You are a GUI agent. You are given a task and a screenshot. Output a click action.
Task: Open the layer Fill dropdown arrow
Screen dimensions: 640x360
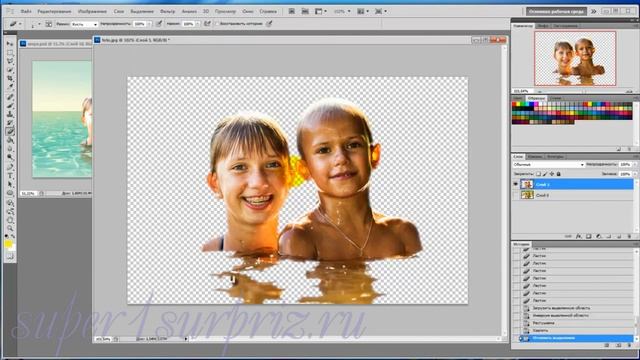[x=635, y=174]
